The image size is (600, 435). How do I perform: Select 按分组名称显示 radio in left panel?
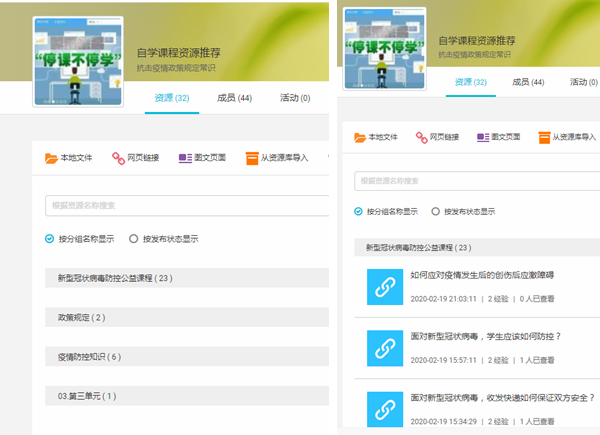pyautogui.click(x=50, y=239)
